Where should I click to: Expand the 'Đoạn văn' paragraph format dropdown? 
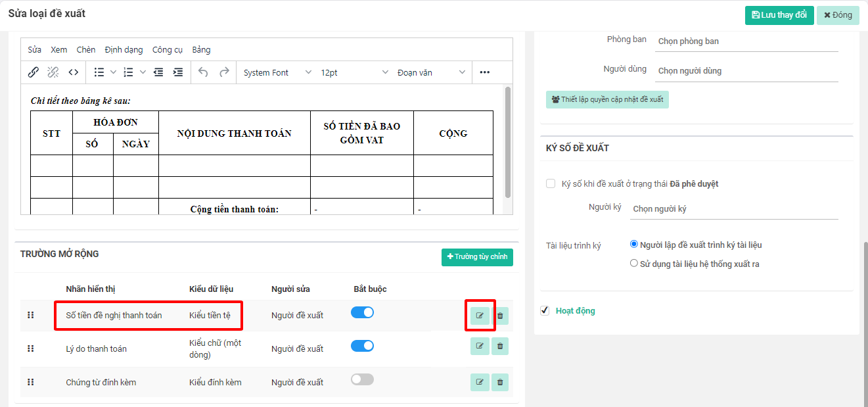pos(431,72)
